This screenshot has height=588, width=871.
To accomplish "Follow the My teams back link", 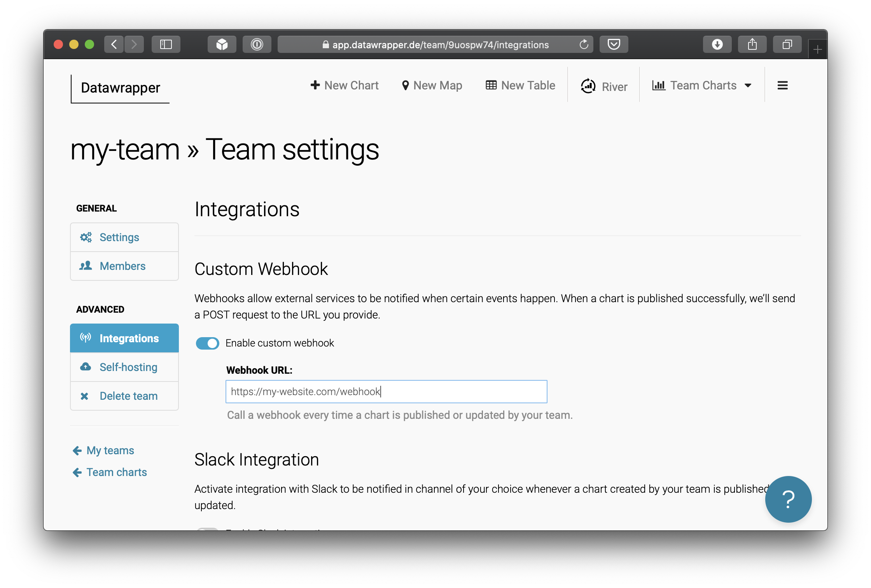I will pyautogui.click(x=103, y=450).
